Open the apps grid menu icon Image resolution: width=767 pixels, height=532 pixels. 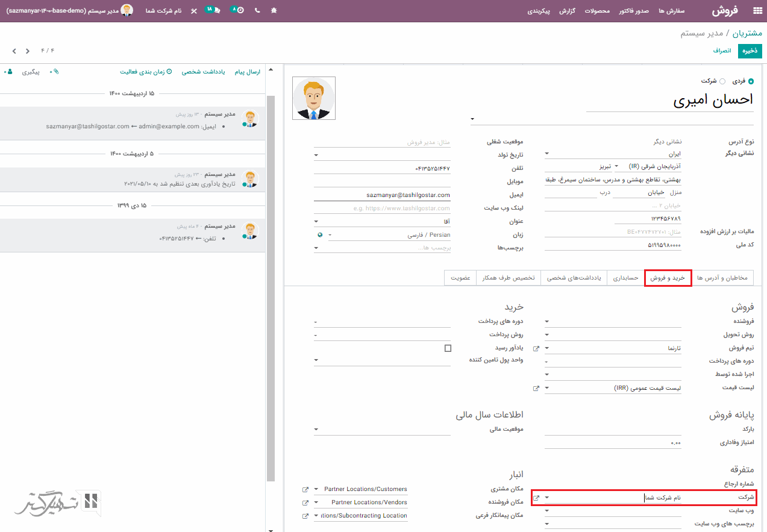point(757,11)
